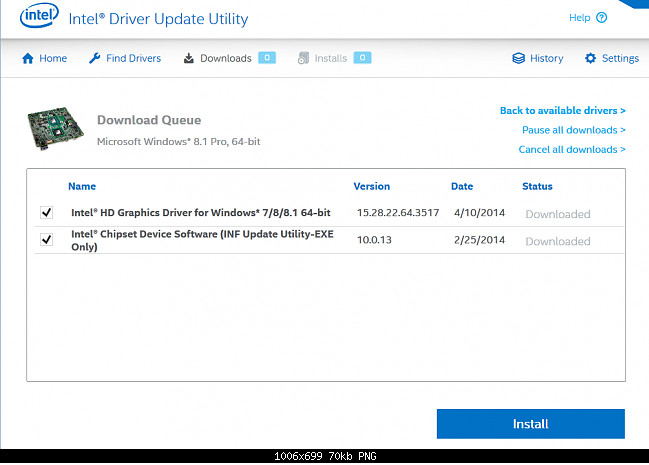This screenshot has width=649, height=465.
Task: Click the History stack icon
Action: [x=518, y=59]
